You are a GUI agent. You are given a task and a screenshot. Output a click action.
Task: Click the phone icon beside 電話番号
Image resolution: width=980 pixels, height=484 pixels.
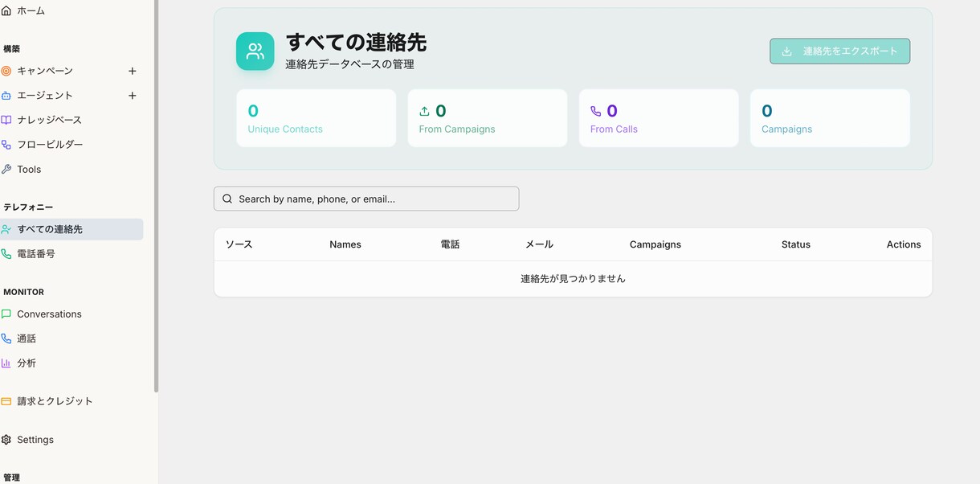pos(6,254)
